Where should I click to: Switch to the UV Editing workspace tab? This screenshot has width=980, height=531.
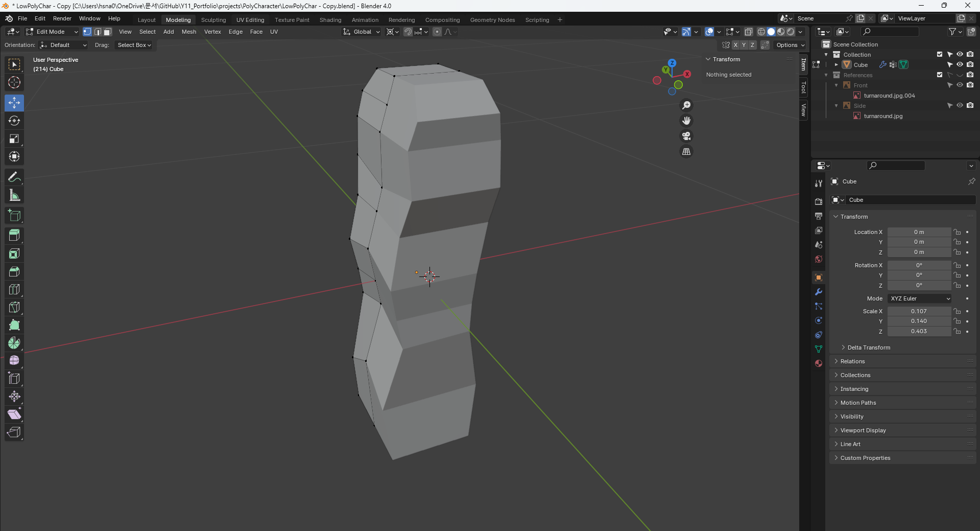pos(250,20)
